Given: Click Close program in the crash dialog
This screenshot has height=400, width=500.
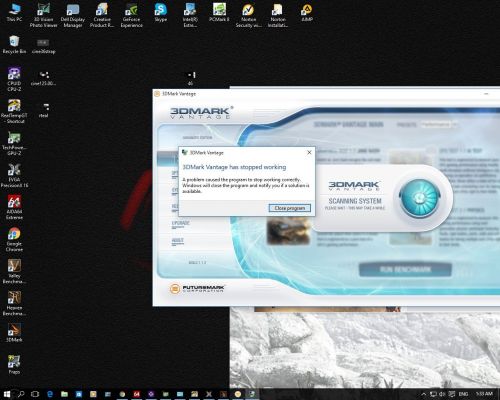Looking at the screenshot, I should point(290,208).
